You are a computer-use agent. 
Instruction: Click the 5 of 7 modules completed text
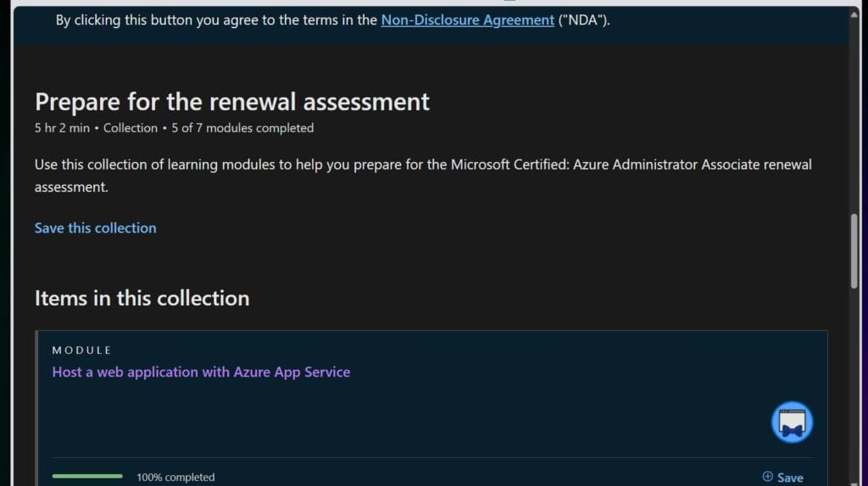tap(242, 128)
